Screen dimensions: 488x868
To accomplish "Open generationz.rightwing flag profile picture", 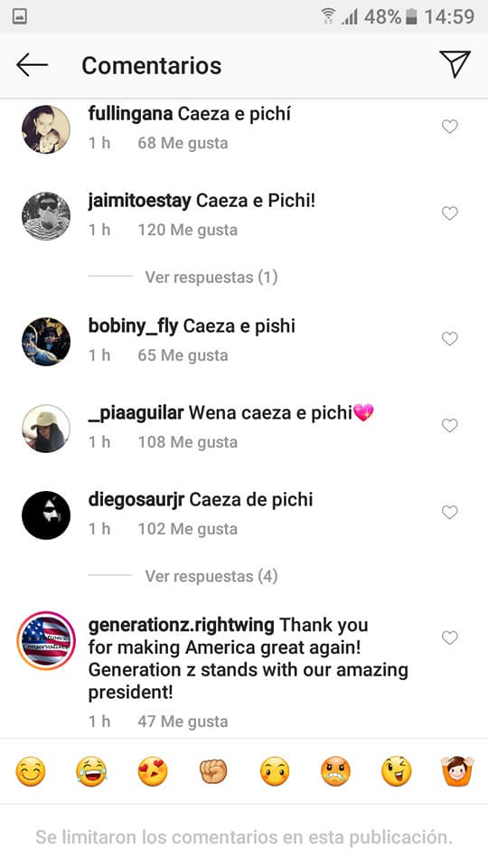I will [x=46, y=640].
